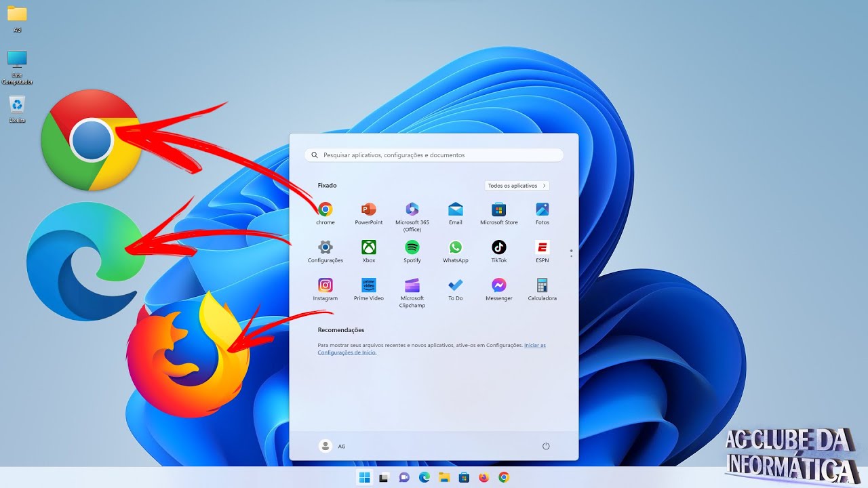This screenshot has height=488, width=868.
Task: Open the ESPN app
Action: (542, 251)
